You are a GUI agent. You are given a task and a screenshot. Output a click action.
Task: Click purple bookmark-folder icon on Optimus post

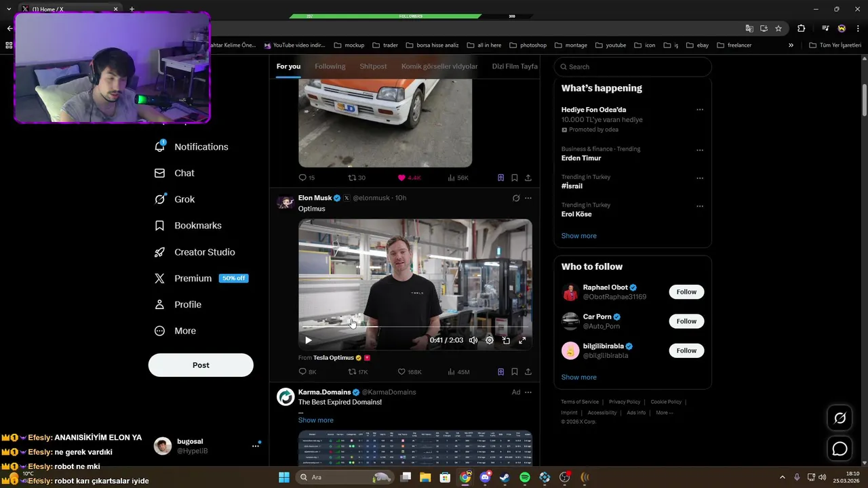coord(500,371)
